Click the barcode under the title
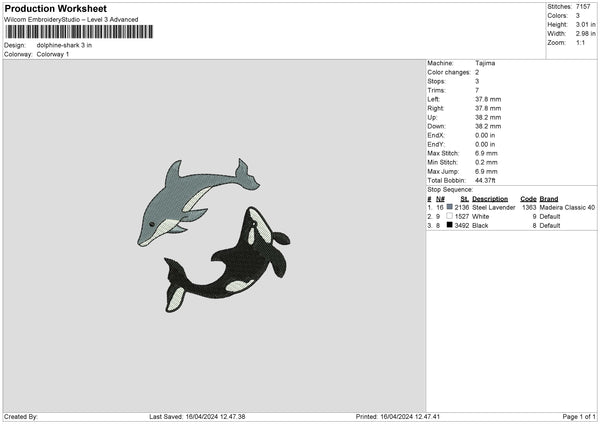 78,31
